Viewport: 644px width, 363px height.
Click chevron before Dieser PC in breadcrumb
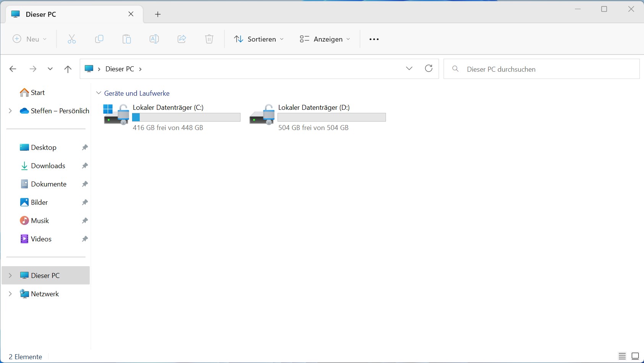click(x=99, y=69)
